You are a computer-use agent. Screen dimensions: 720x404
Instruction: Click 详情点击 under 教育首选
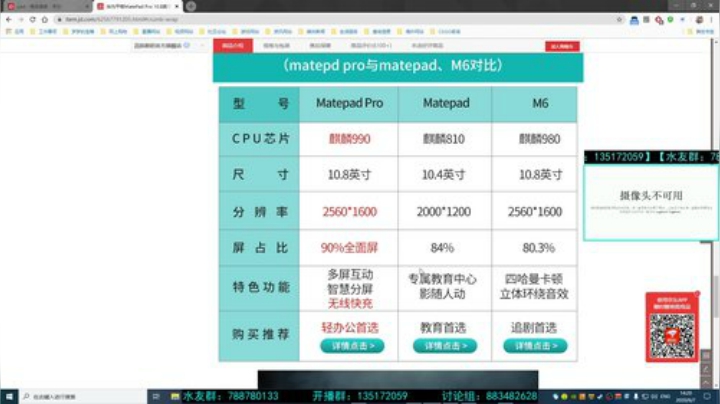point(444,346)
